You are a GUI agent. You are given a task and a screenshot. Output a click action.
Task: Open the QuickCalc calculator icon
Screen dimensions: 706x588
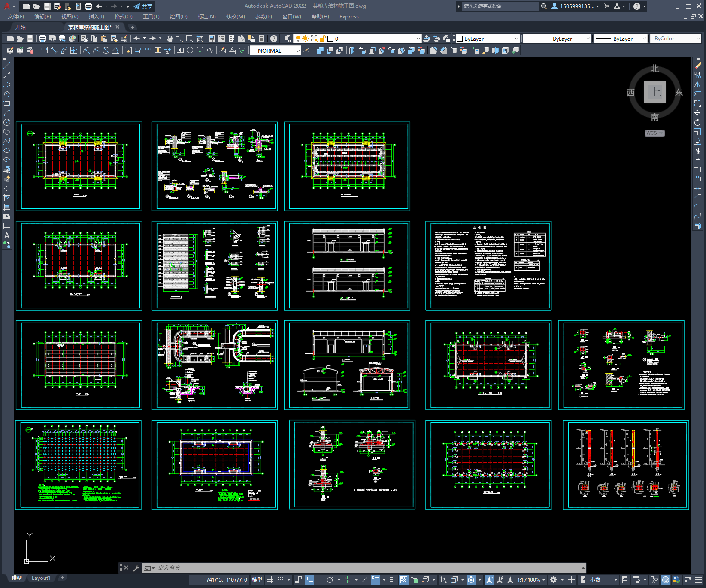pos(261,39)
